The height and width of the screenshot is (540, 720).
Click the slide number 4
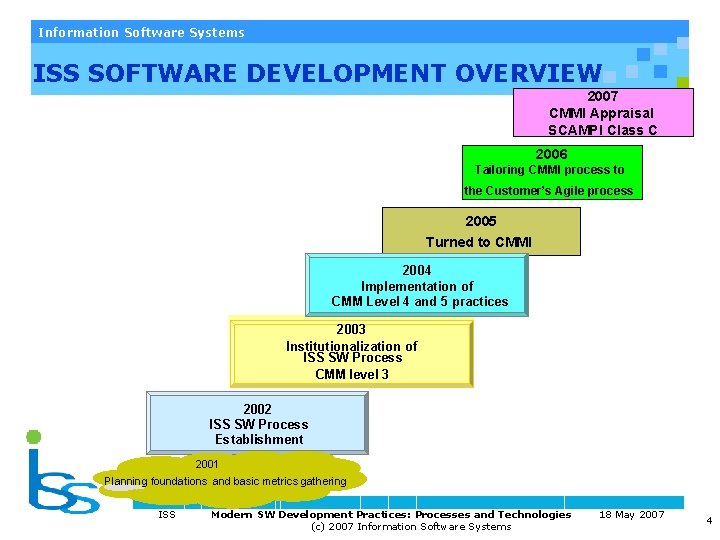pyautogui.click(x=709, y=521)
